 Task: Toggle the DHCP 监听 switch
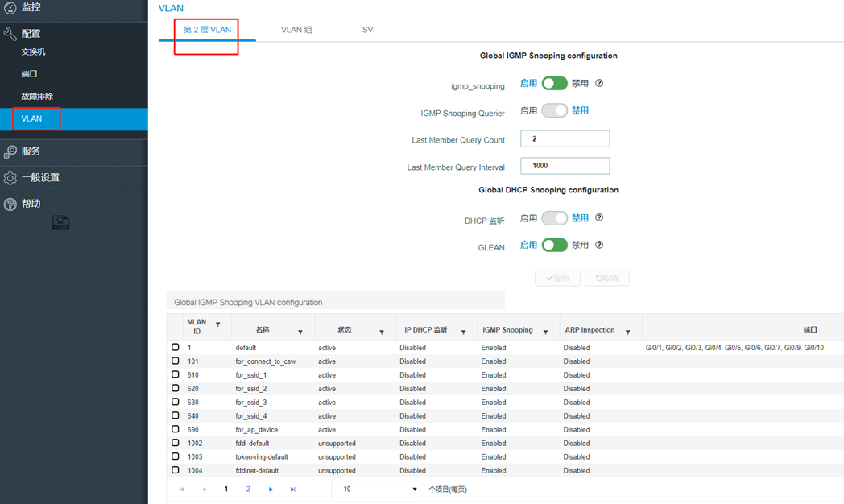[x=554, y=218]
